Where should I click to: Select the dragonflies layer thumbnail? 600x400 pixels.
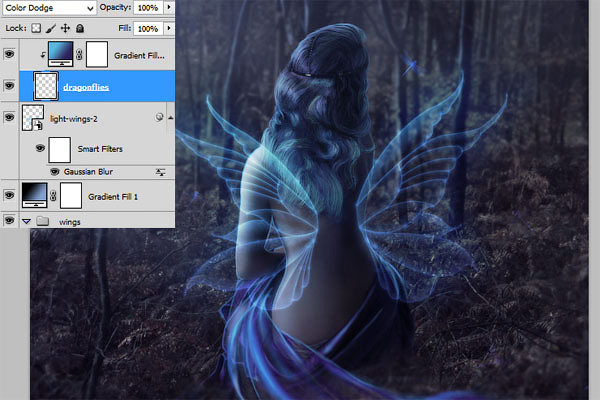pyautogui.click(x=46, y=86)
